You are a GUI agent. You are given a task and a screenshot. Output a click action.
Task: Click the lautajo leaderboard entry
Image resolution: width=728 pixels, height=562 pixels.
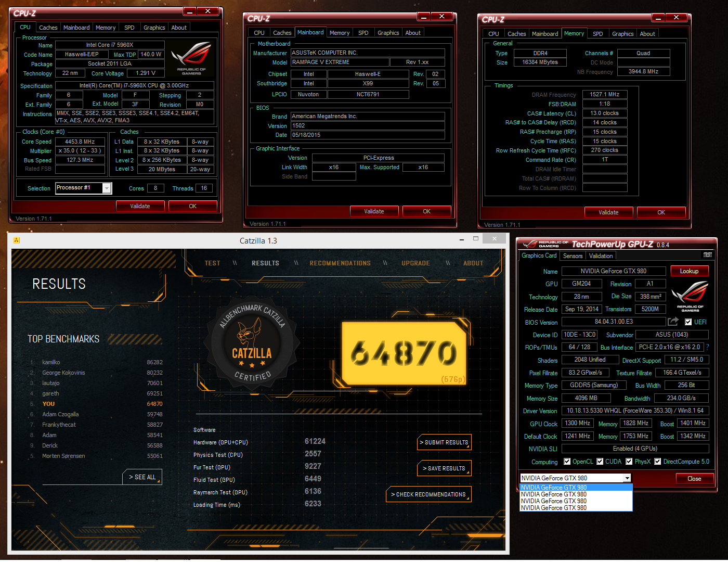[x=96, y=383]
